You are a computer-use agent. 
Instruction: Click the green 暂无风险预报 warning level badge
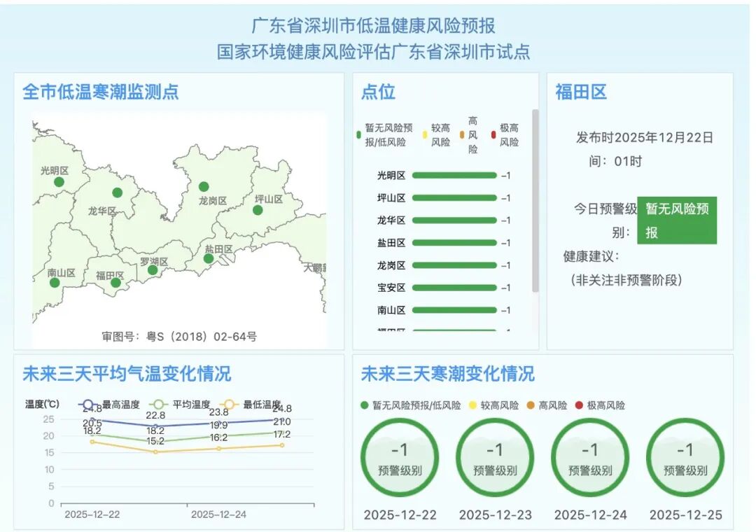pyautogui.click(x=676, y=220)
